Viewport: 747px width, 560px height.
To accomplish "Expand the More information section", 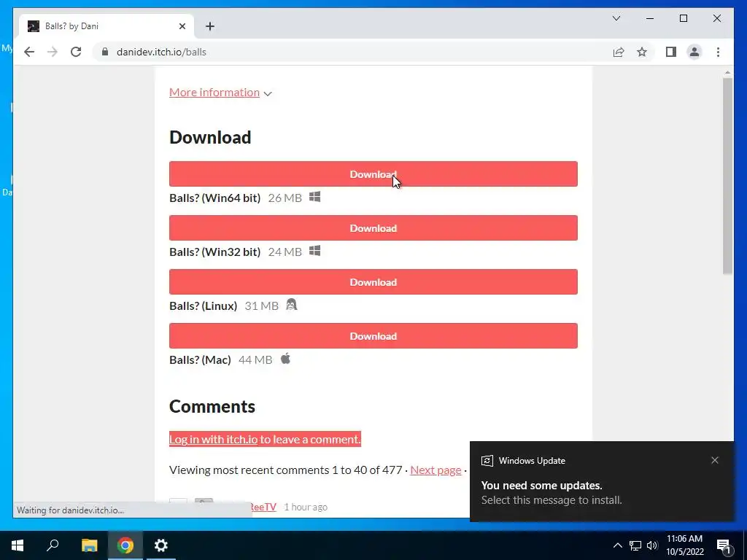I will pos(220,93).
